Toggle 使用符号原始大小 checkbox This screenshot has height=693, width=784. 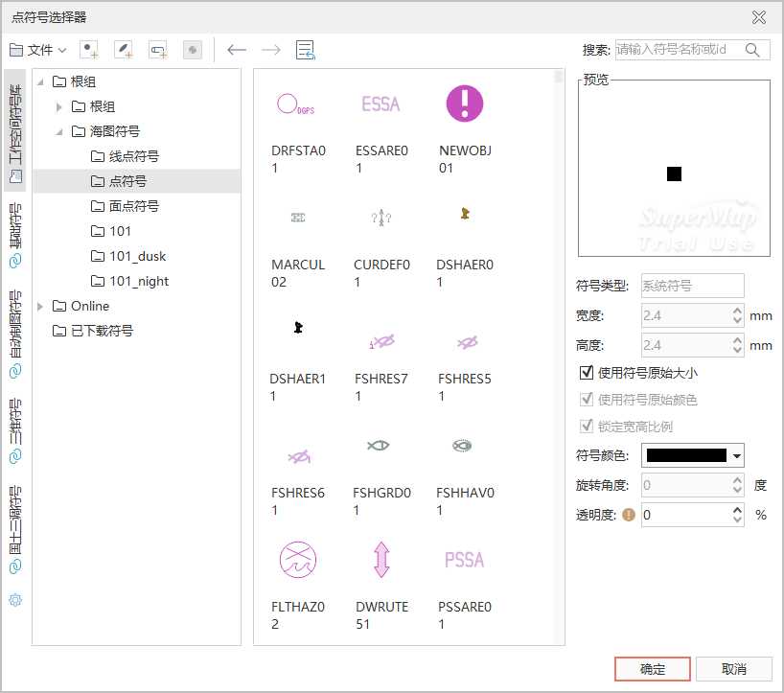587,373
